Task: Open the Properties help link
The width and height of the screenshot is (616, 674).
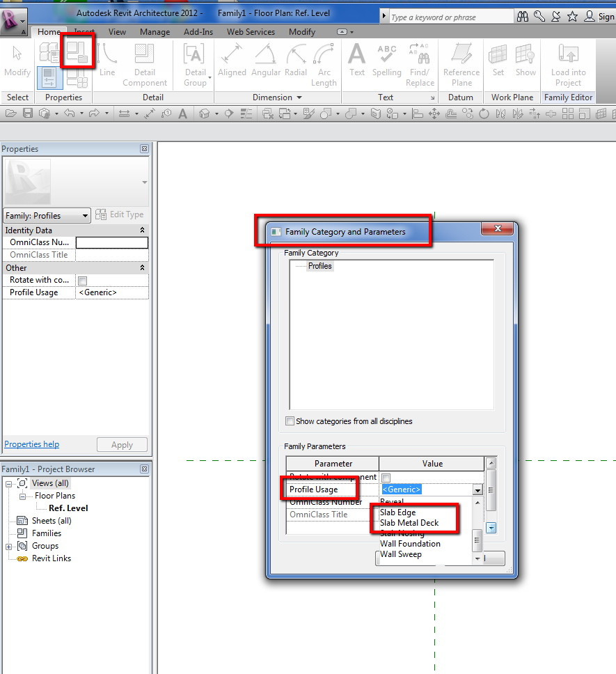Action: tap(32, 444)
